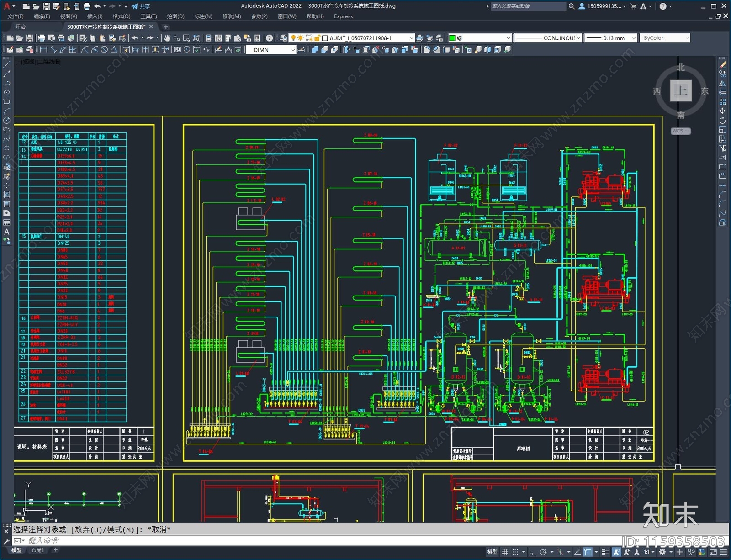731x560 pixels.
Task: Click the keyword search input field
Action: click(529, 6)
